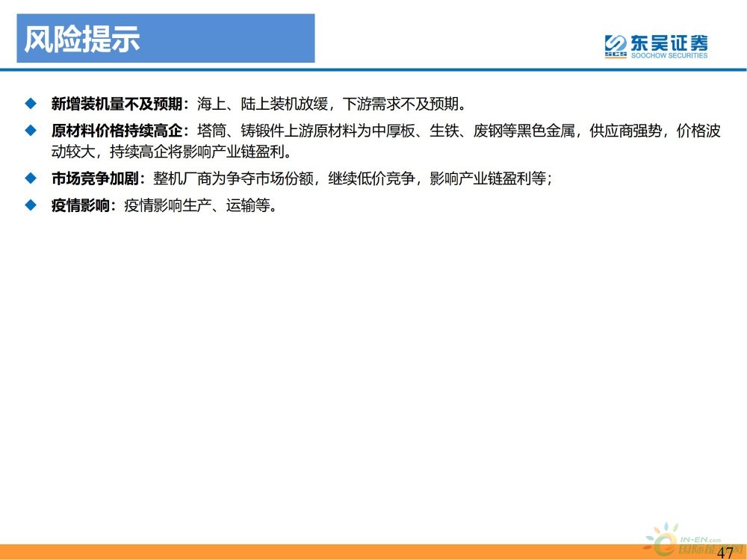The height and width of the screenshot is (560, 747).
Task: Click the line 动较大，持续高企将影响产业链盈利
Action: (x=167, y=152)
